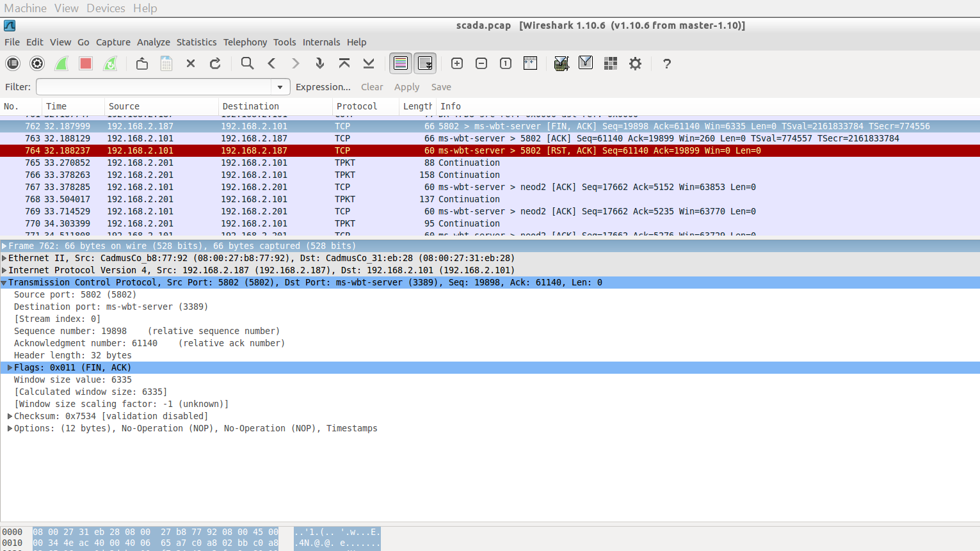Image resolution: width=980 pixels, height=551 pixels.
Task: Open preferences gear icon
Action: tap(635, 63)
